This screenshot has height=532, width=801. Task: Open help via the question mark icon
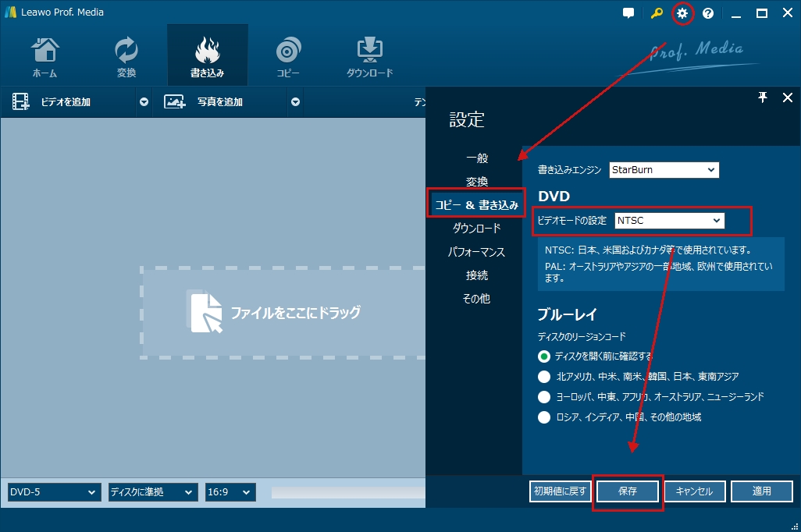[x=708, y=13]
